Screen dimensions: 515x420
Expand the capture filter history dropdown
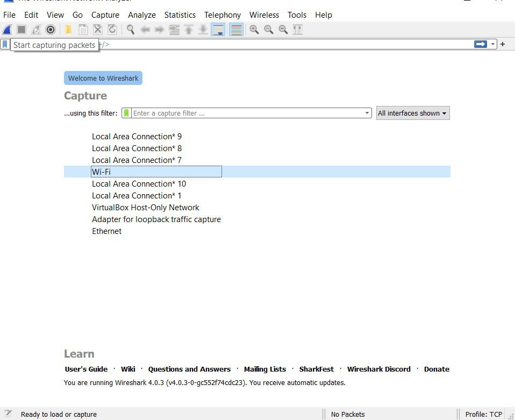click(367, 113)
